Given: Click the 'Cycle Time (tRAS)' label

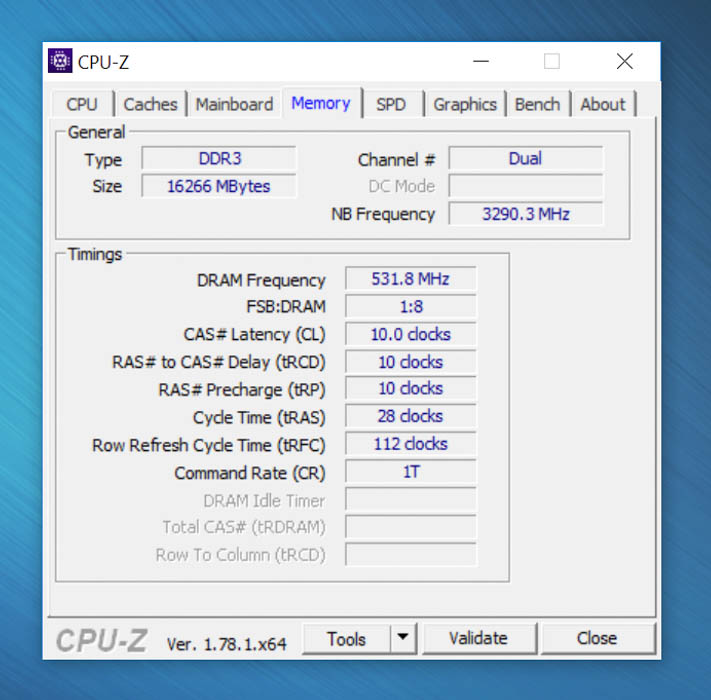Looking at the screenshot, I should click(259, 418).
